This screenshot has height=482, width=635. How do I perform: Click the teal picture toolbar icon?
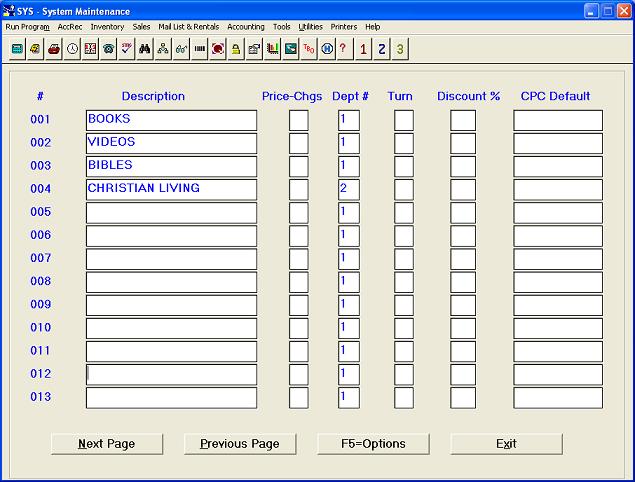[290, 49]
